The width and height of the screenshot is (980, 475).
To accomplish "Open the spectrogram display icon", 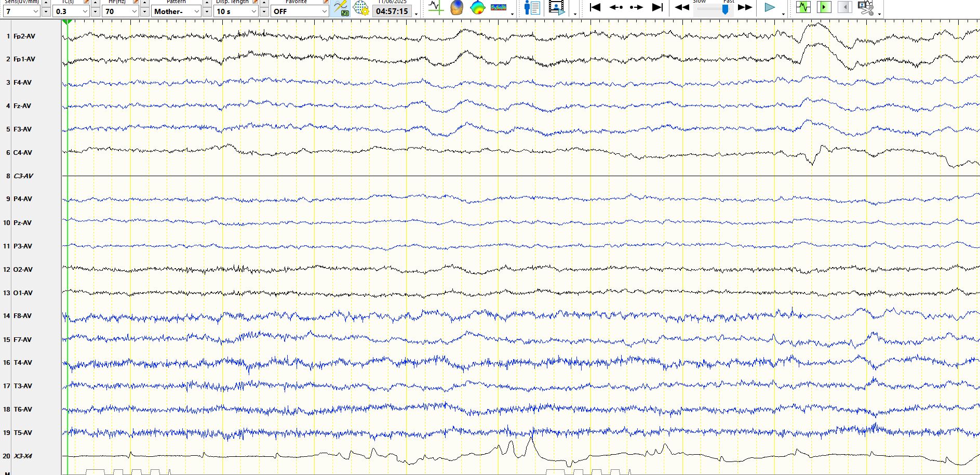I will pyautogui.click(x=498, y=7).
